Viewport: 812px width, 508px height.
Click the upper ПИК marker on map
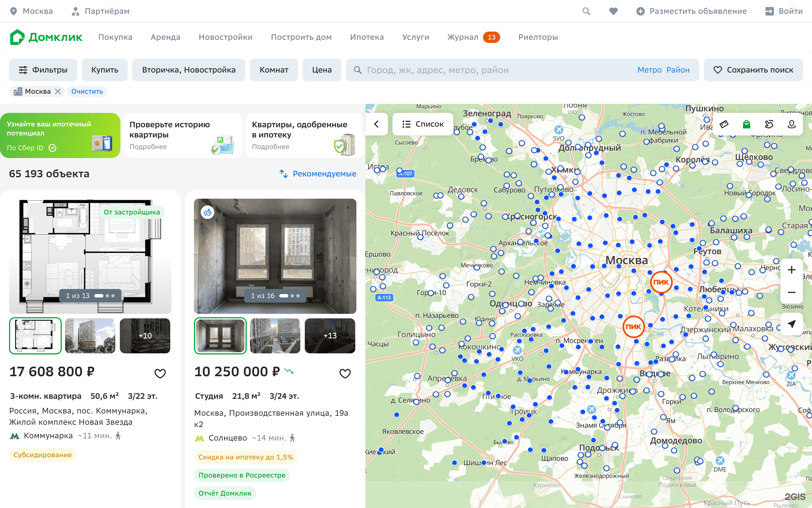(x=661, y=282)
